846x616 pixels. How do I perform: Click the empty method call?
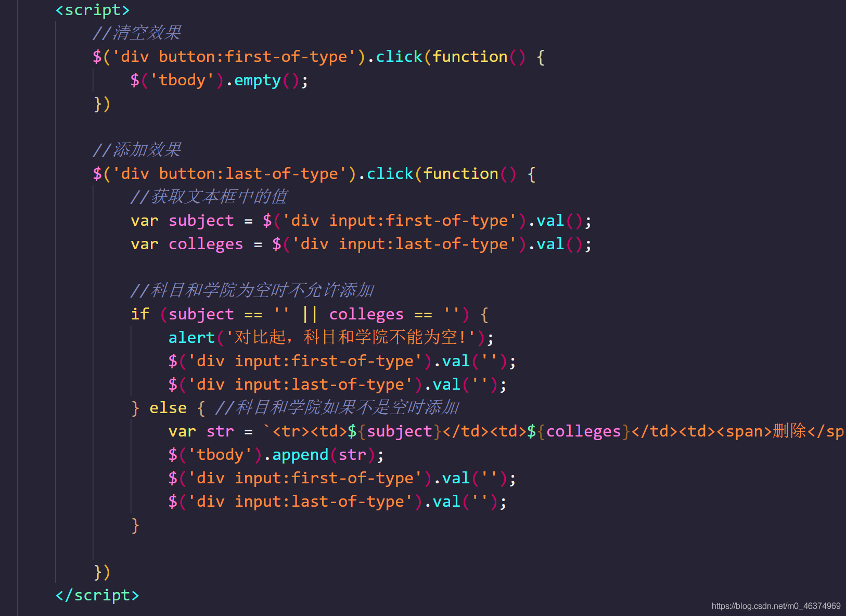pyautogui.click(x=258, y=80)
